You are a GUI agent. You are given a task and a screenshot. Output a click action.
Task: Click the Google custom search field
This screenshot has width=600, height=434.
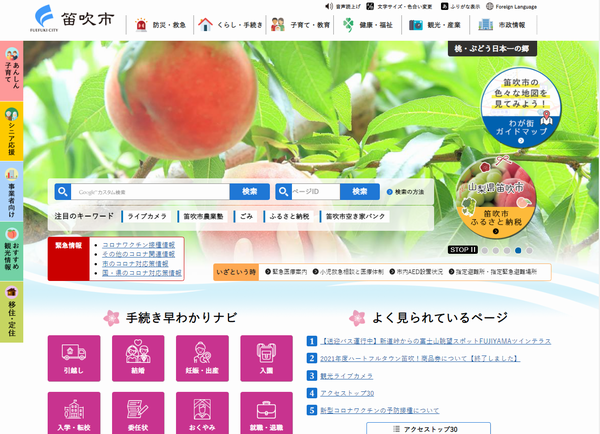coord(150,192)
